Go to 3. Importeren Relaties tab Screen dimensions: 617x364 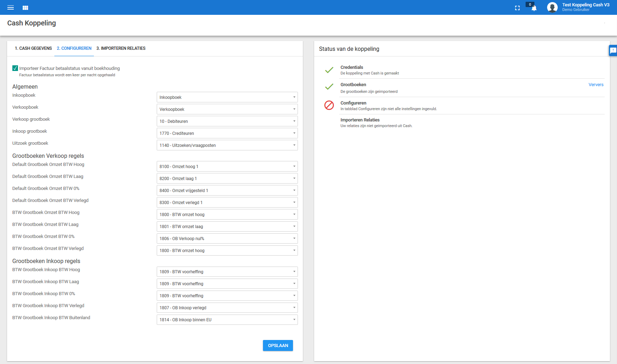pos(121,48)
